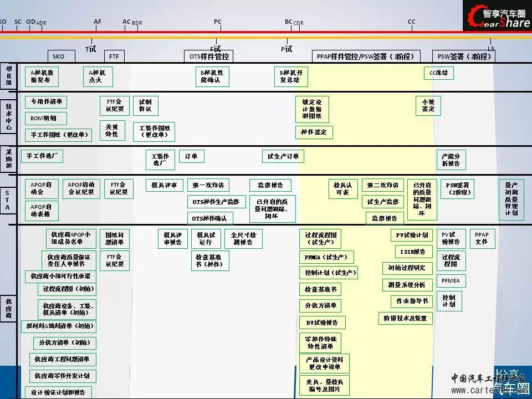Select the PC milestone on the timeline
This screenshot has width=532, height=399.
tap(218, 22)
